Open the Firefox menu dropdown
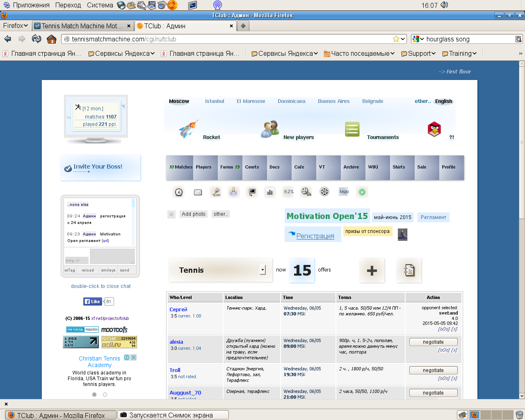The width and height of the screenshot is (525, 420). (16, 26)
